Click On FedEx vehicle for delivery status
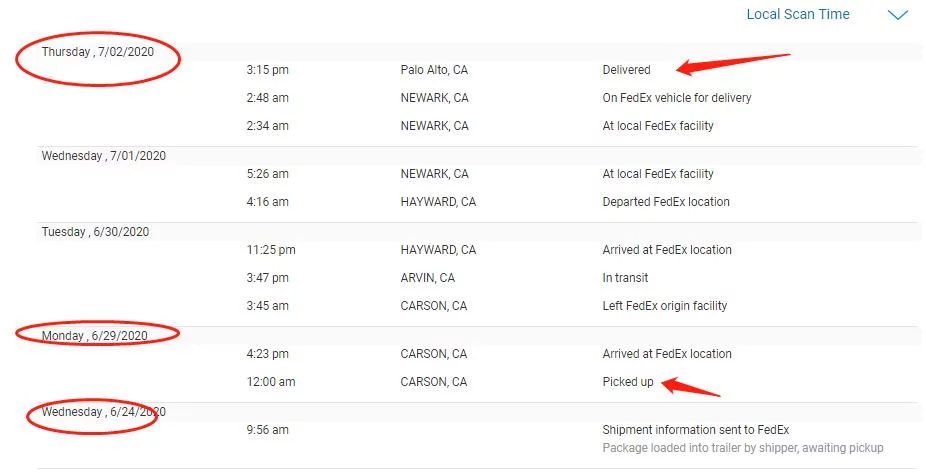 [677, 98]
